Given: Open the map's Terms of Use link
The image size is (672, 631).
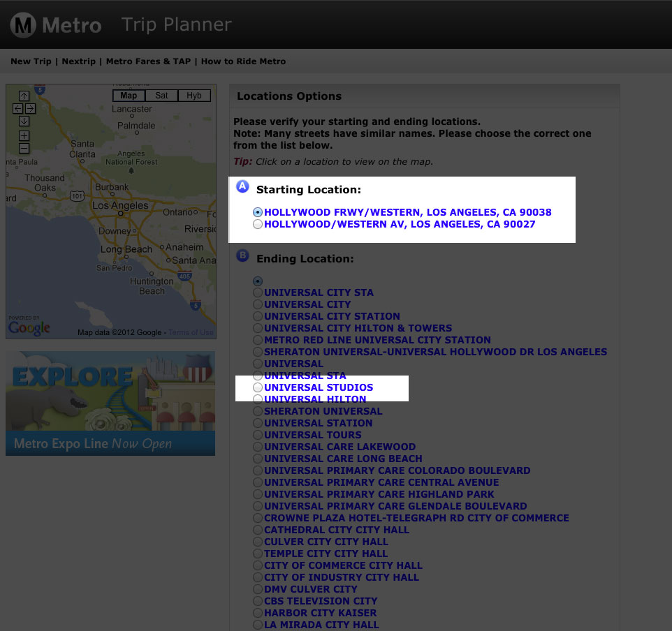Looking at the screenshot, I should 191,332.
